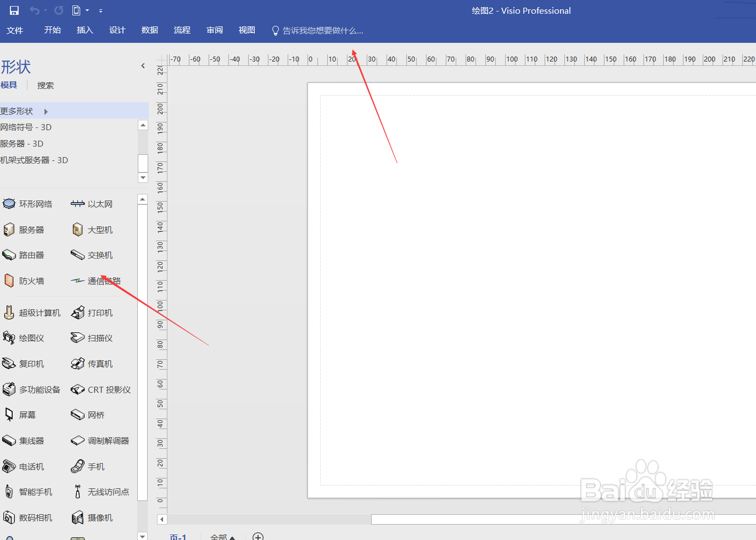Switch to the 视图 ribbon tab
756x540 pixels.
point(247,30)
